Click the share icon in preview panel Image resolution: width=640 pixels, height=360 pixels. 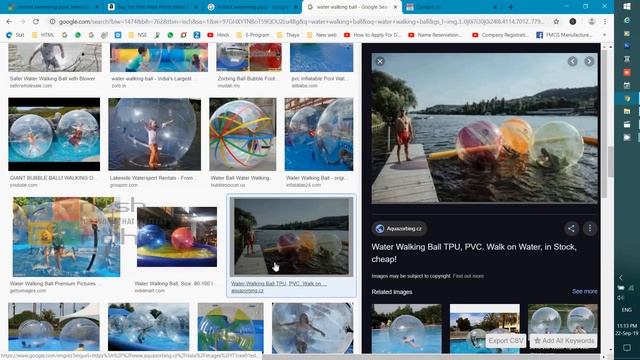(x=571, y=228)
